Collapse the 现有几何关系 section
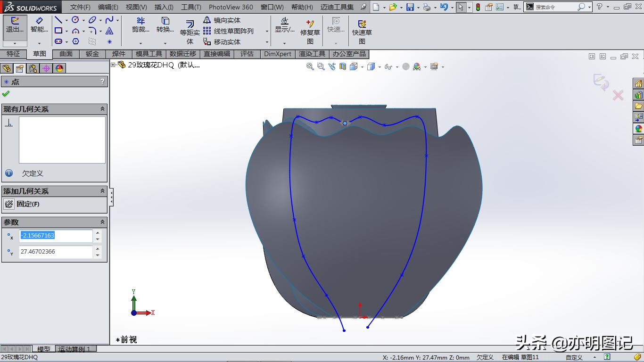Screen dimensions: 644x362 pos(103,109)
